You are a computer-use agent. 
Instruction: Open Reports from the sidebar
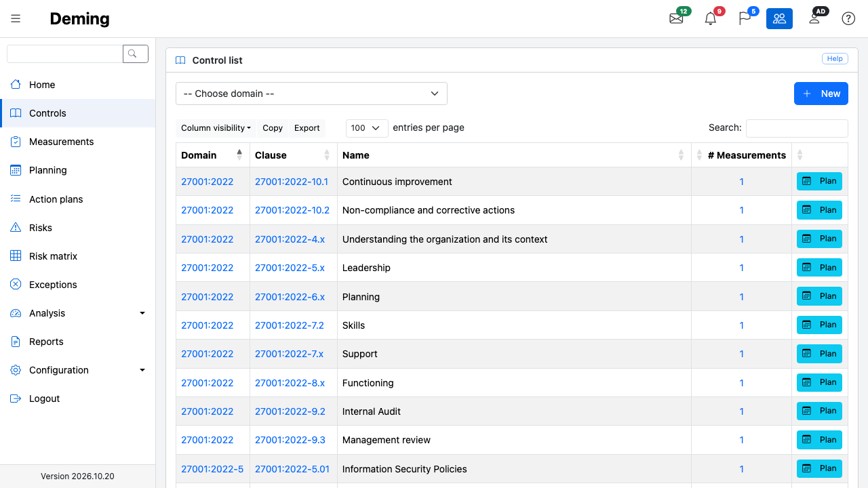[78, 342]
